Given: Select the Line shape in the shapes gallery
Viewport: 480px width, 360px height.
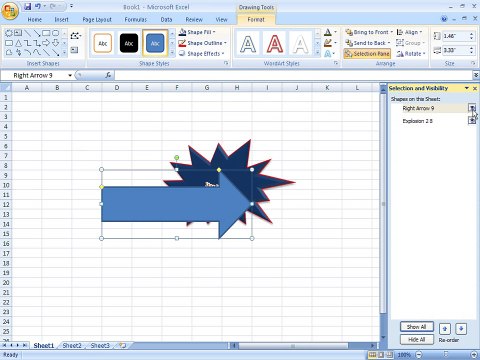Looking at the screenshot, I should pos(28,33).
